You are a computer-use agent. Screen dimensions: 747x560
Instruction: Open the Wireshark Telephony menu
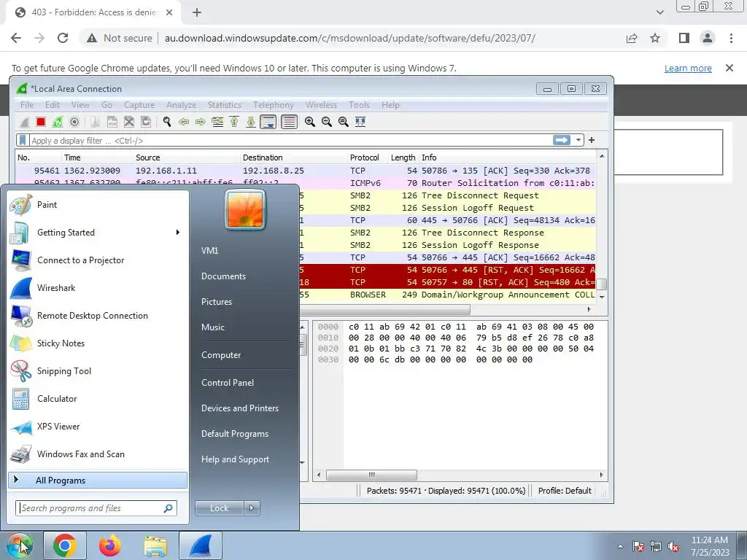tap(274, 105)
